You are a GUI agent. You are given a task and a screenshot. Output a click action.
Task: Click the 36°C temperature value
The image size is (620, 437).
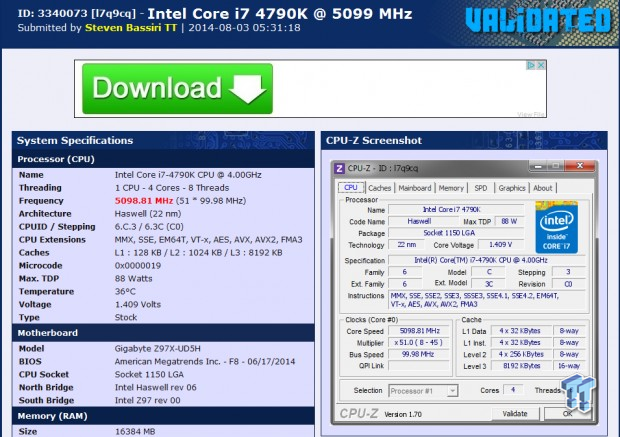click(x=125, y=291)
